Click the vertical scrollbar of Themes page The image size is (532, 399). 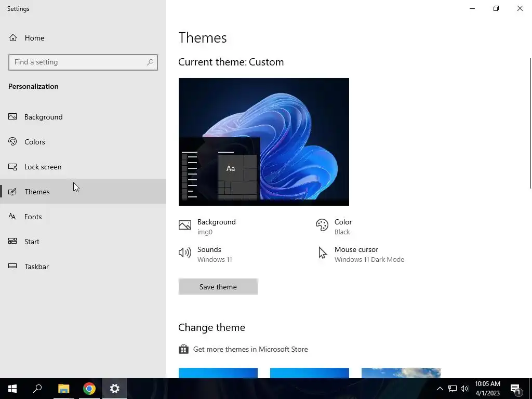530,123
